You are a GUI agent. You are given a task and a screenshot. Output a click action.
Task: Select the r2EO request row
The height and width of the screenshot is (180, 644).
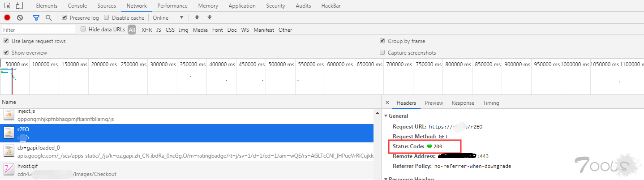(187, 133)
